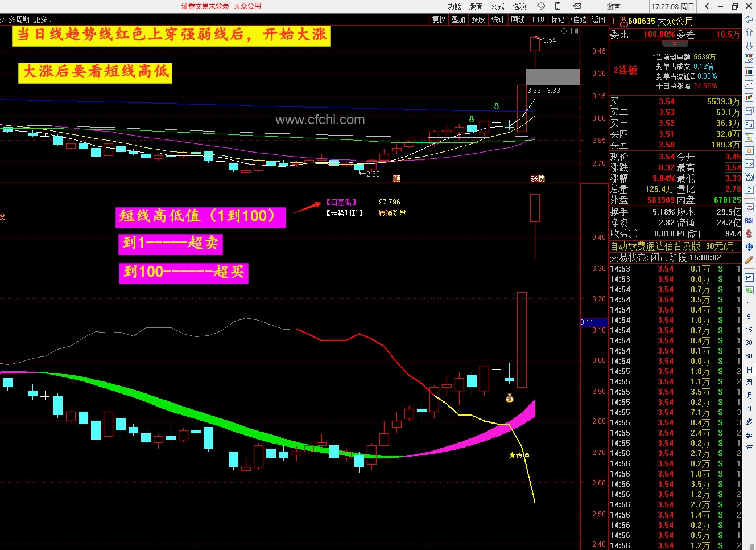Screen dimensions: 756x550
Task: Click the 画线 toolbar button
Action: [x=518, y=19]
